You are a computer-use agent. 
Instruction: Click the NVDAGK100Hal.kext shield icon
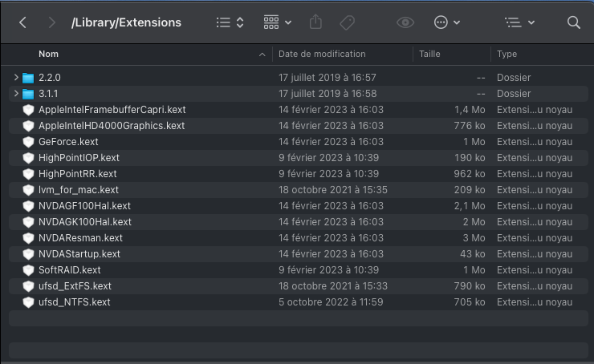[x=28, y=222]
